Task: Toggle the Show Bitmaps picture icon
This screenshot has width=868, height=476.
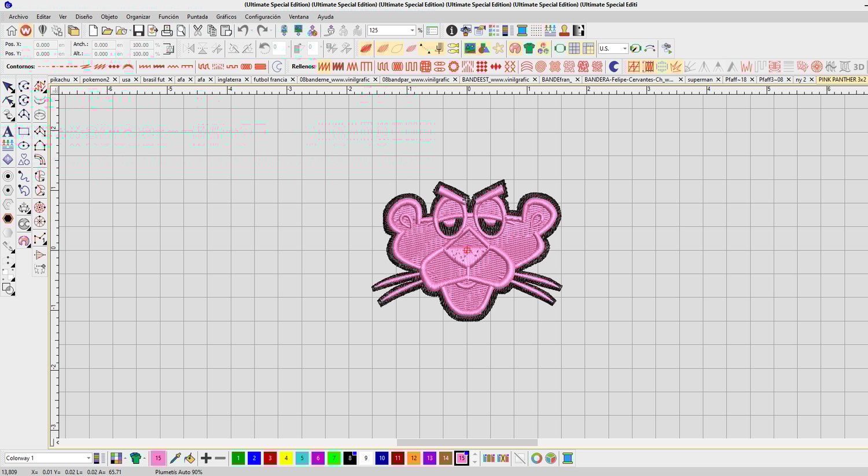Action: coord(469,49)
